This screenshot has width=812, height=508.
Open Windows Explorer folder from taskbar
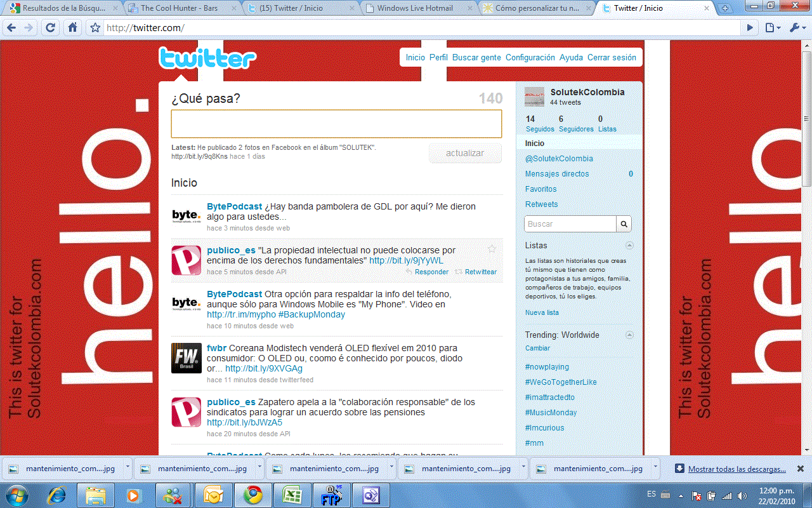[95, 495]
